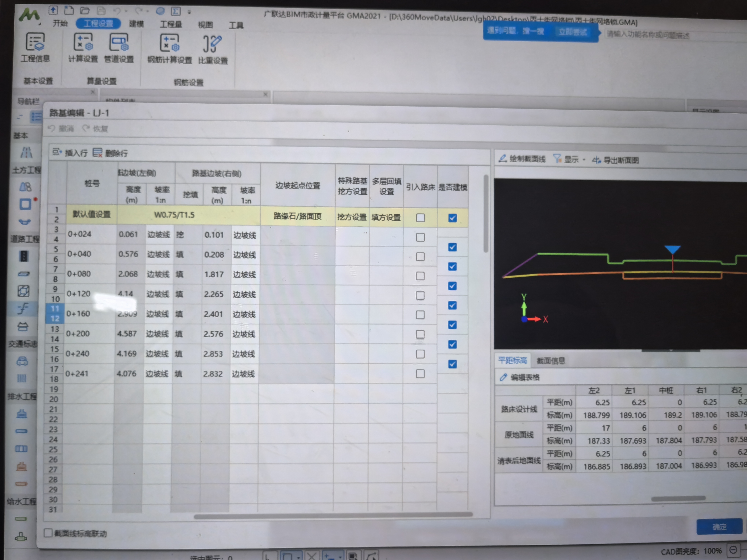This screenshot has width=747, height=560.
Task: Check 引入路床 checkbox for row 0+080
Action: coord(420,276)
